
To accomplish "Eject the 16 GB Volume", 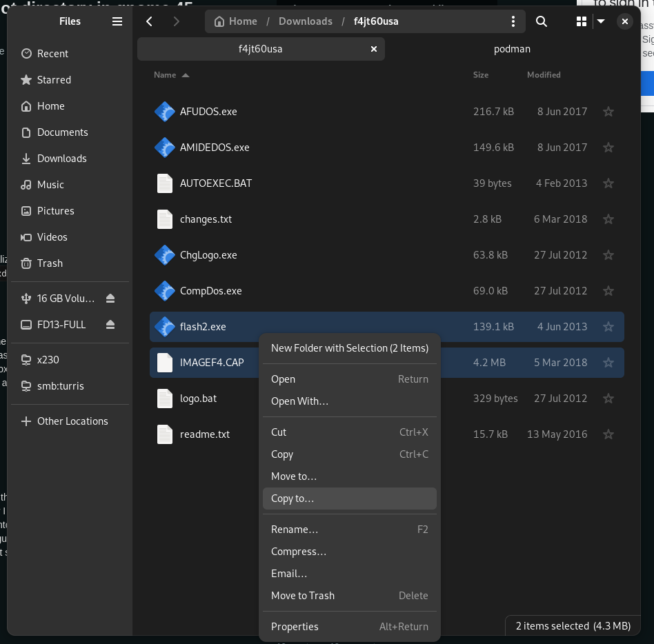I will [110, 299].
